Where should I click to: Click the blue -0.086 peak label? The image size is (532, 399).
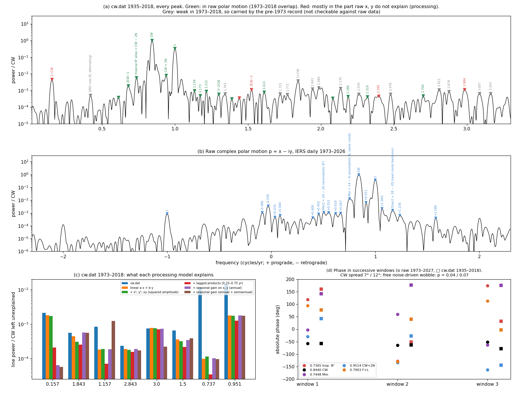click(x=262, y=205)
